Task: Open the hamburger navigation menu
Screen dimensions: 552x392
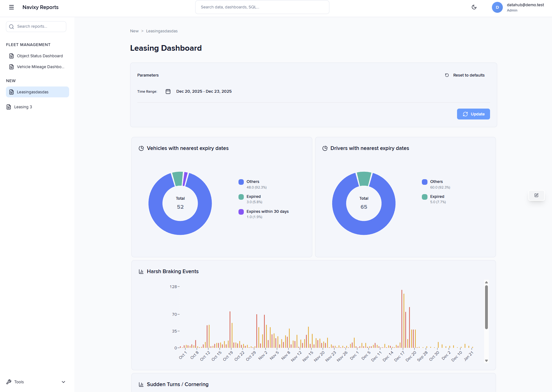Action: [x=12, y=7]
